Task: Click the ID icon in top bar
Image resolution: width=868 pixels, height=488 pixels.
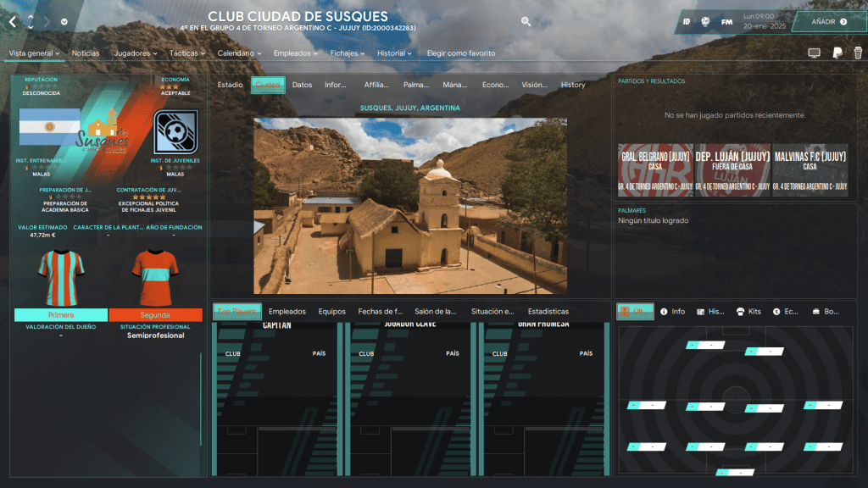Action: pyautogui.click(x=687, y=21)
